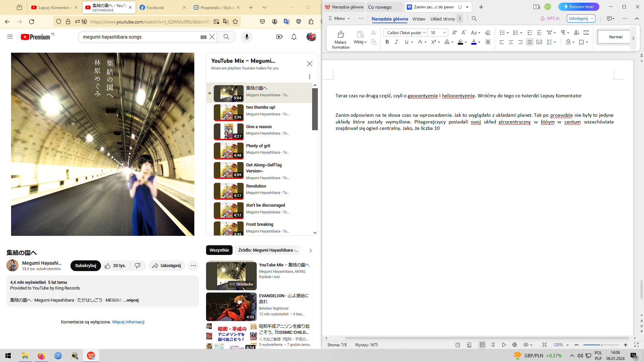Viewport: 644px width, 362px height.
Task: Select the center text alignment icon
Action: point(510,42)
